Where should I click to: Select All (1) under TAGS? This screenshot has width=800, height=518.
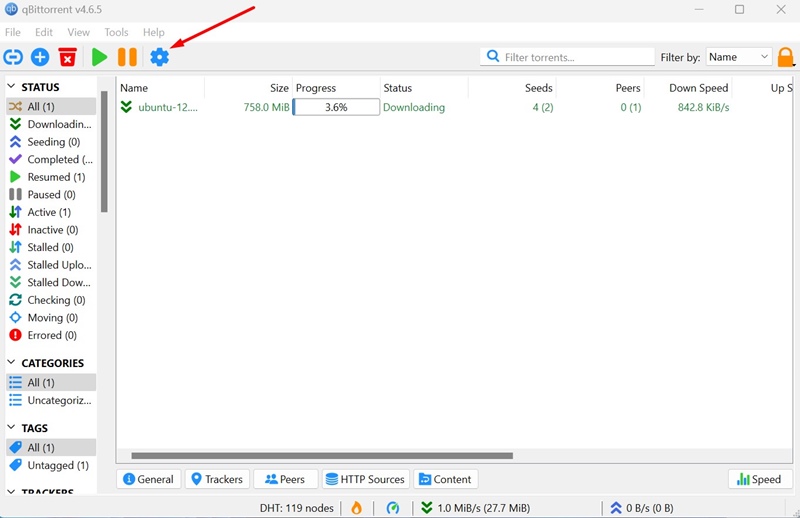(51, 448)
